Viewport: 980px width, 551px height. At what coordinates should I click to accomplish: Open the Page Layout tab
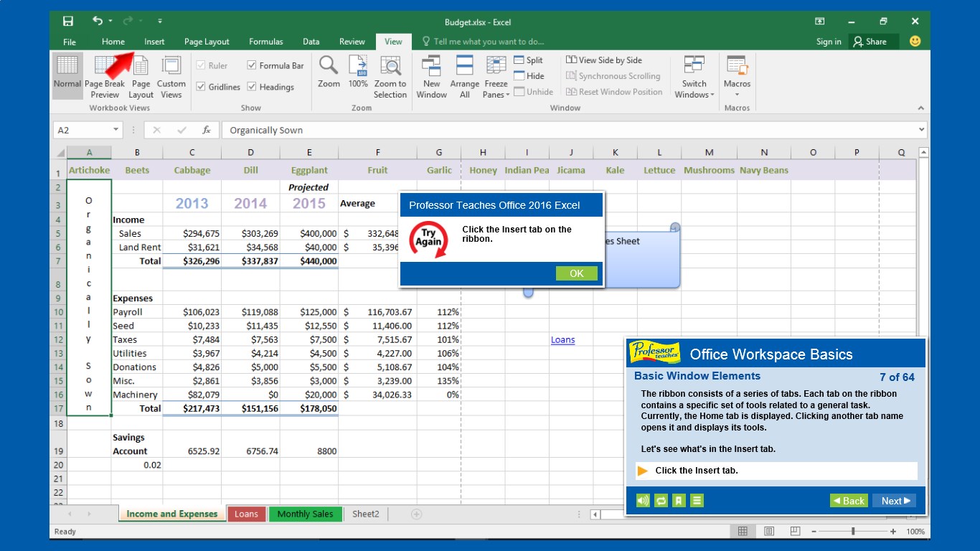point(207,42)
